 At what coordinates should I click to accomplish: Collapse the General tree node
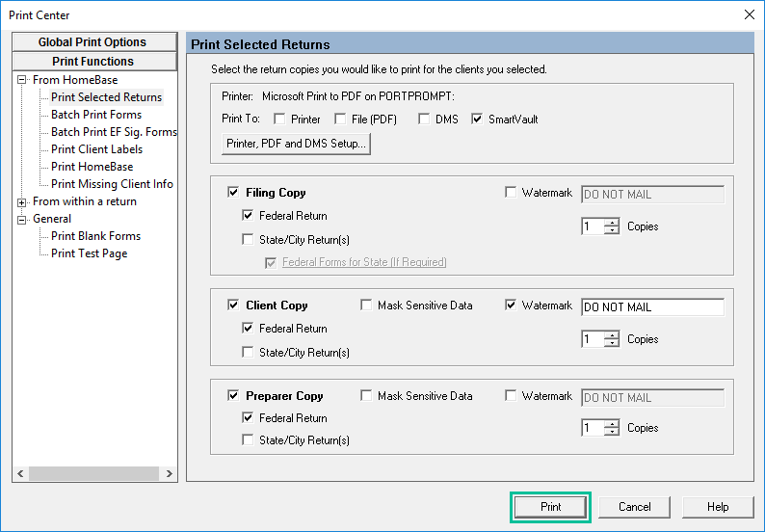tap(21, 220)
